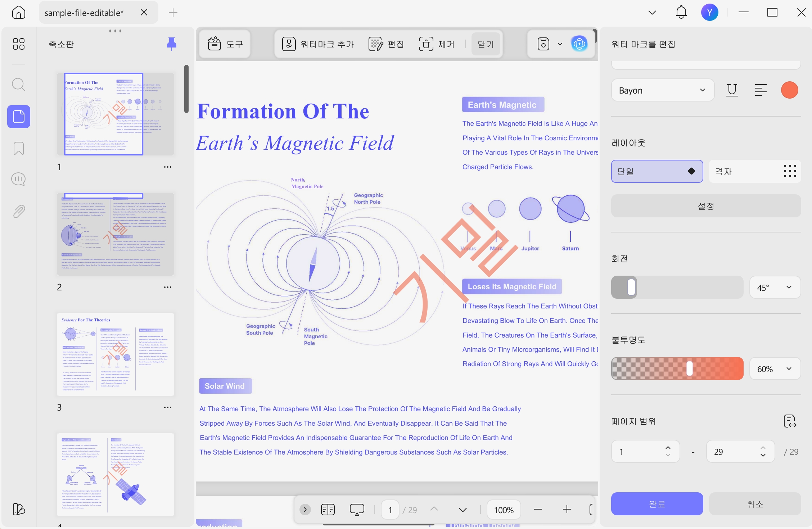Image resolution: width=812 pixels, height=529 pixels.
Task: Click 취소 to cancel editing
Action: coord(755,504)
